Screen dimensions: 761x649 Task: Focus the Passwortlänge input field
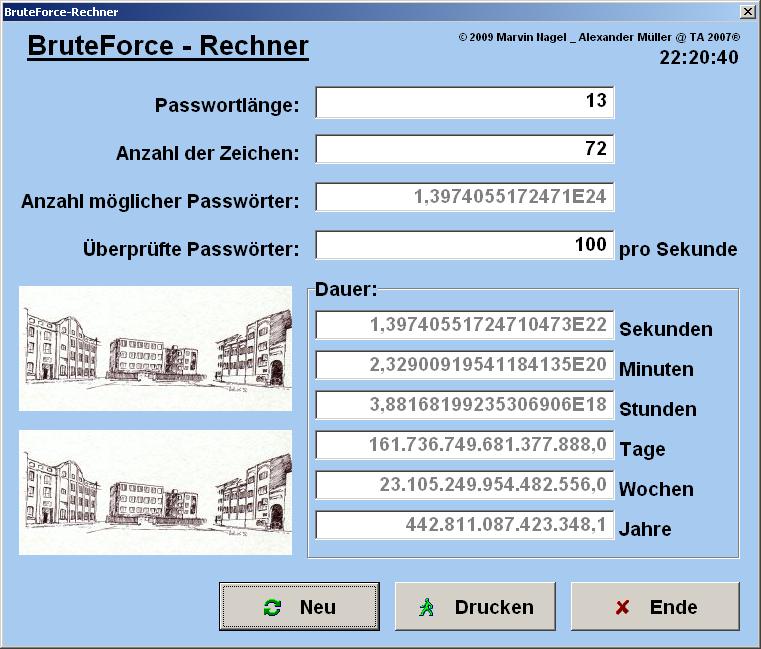[x=464, y=102]
